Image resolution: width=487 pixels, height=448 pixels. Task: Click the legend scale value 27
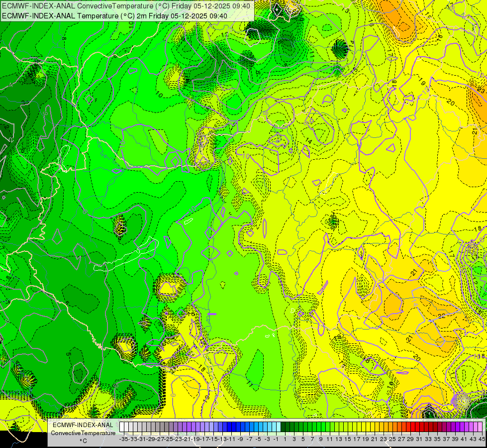(x=401, y=439)
